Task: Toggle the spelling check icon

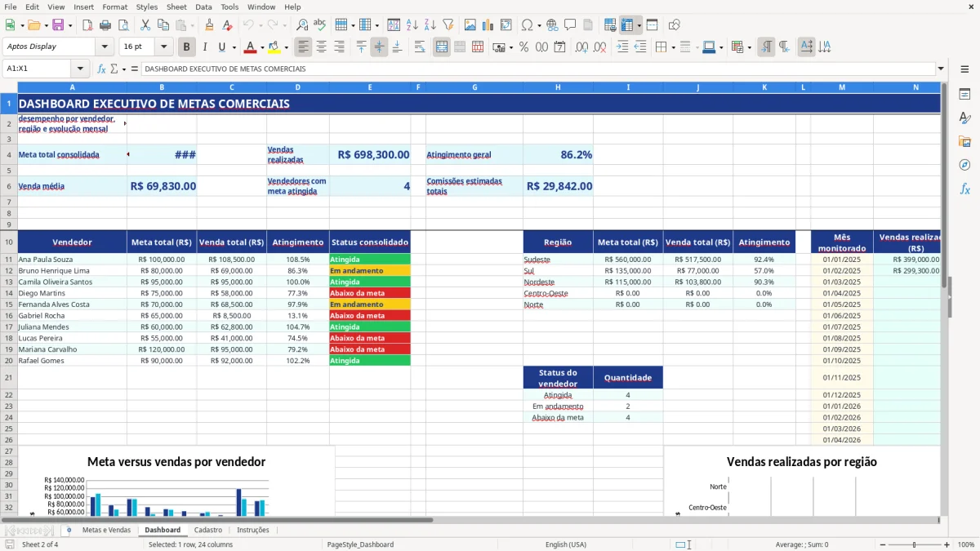Action: [x=319, y=25]
